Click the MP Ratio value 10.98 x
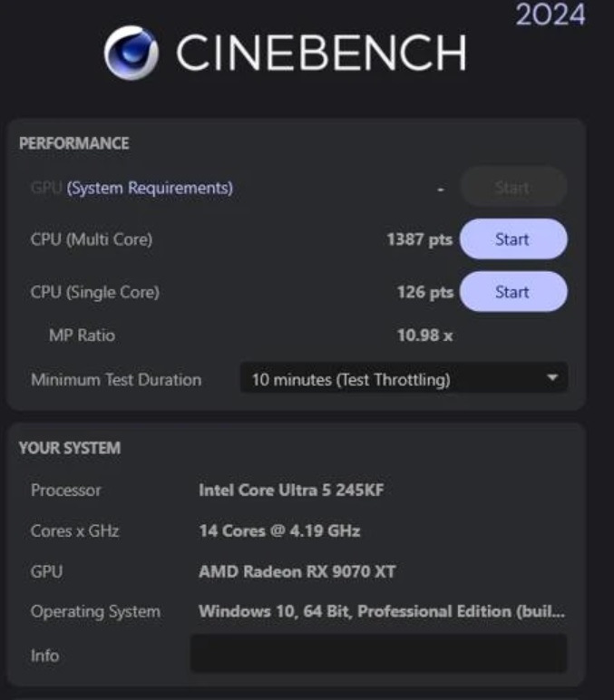Screen dimensions: 614x700 tap(424, 335)
